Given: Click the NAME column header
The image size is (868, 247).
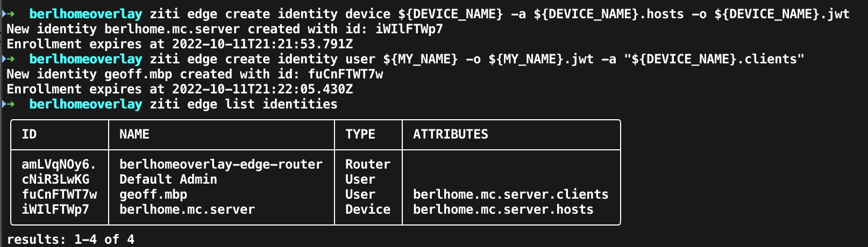Looking at the screenshot, I should [x=134, y=134].
